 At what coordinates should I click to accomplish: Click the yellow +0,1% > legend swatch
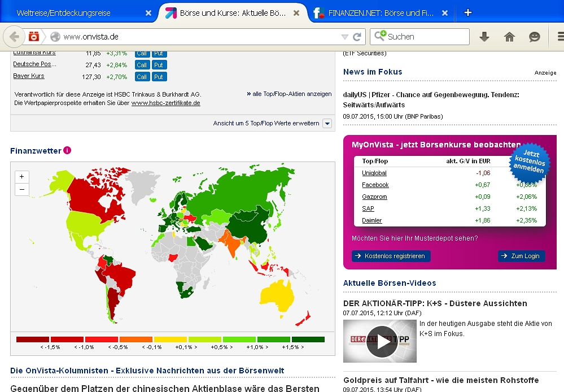(170, 339)
